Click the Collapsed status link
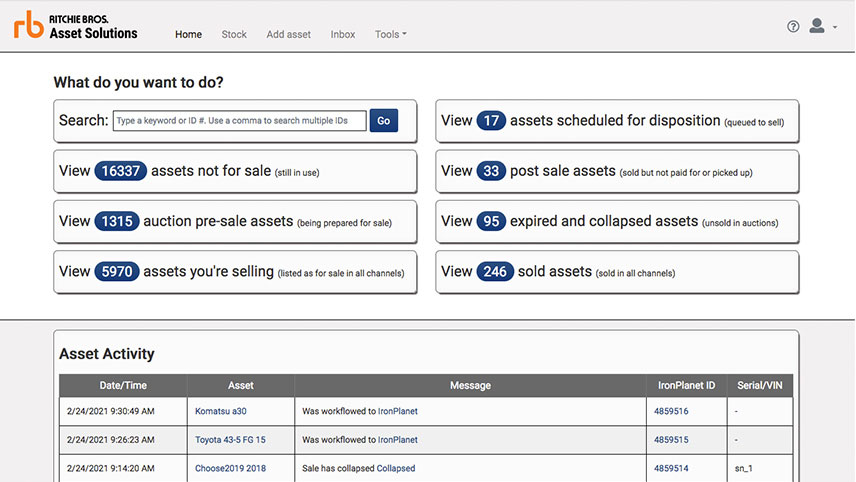This screenshot has height=482, width=856. point(396,468)
